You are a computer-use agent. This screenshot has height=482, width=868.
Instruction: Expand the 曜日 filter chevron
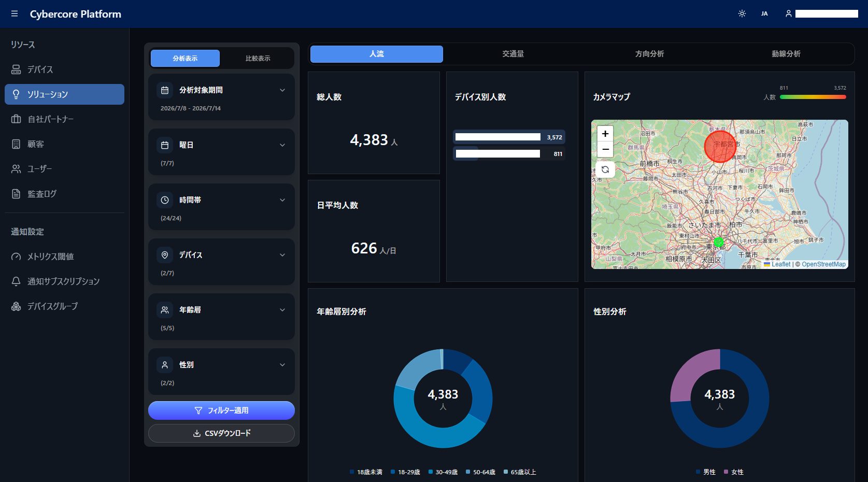(282, 145)
